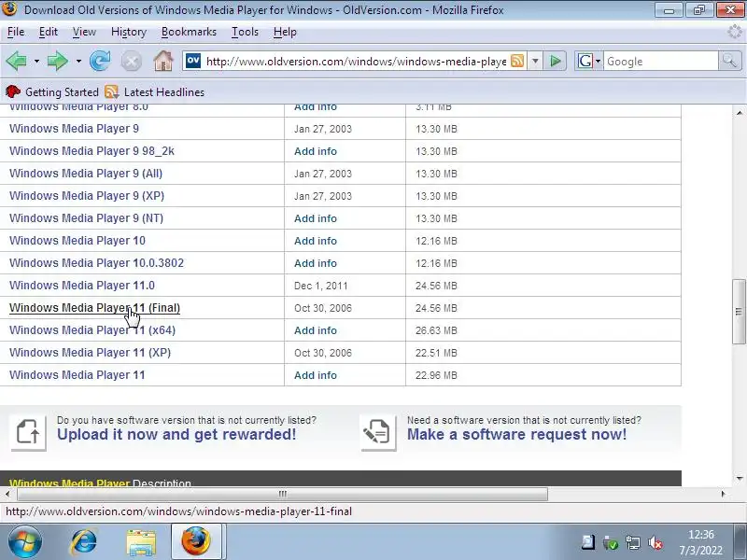Open the File menu
This screenshot has height=560, width=747.
(x=16, y=32)
